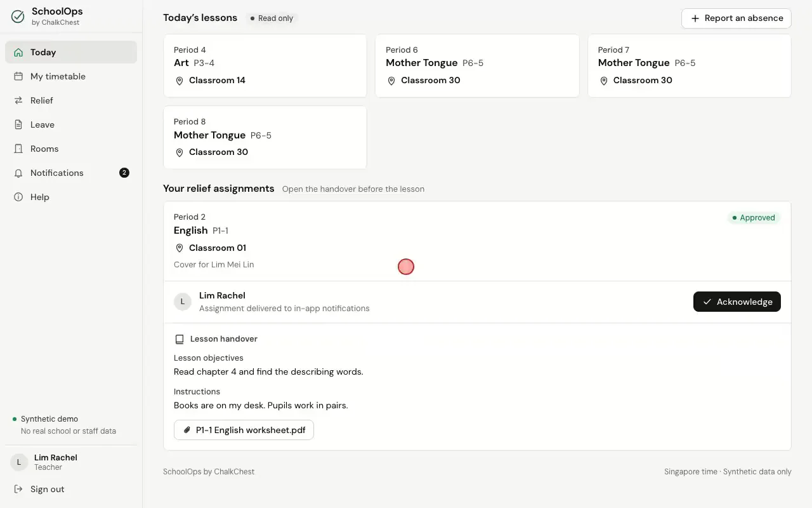This screenshot has height=508, width=812.
Task: Open P1-1 English worksheet.pdf attachment
Action: point(244,430)
